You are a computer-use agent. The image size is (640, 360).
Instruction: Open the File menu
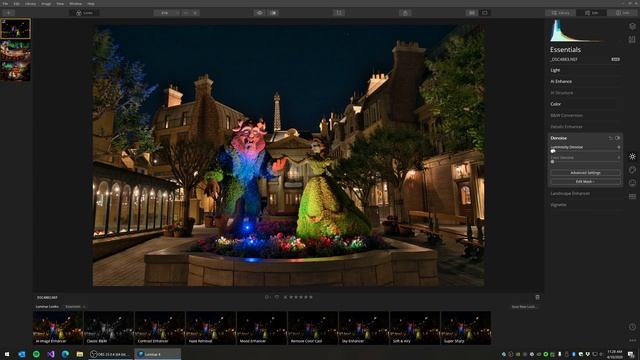click(x=5, y=4)
